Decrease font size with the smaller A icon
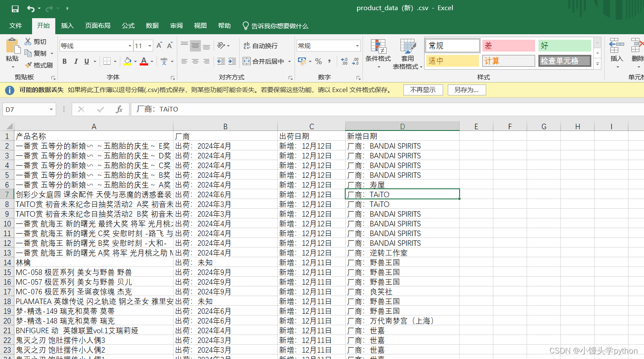644x359 pixels. pyautogui.click(x=170, y=46)
